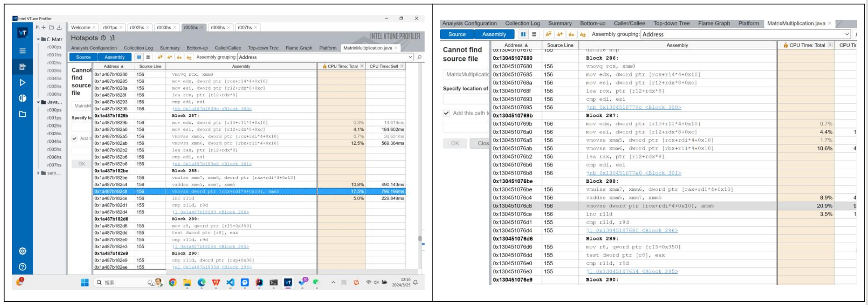
Task: Switch to side-by-side pane layout in right screenshot
Action: pos(523,34)
